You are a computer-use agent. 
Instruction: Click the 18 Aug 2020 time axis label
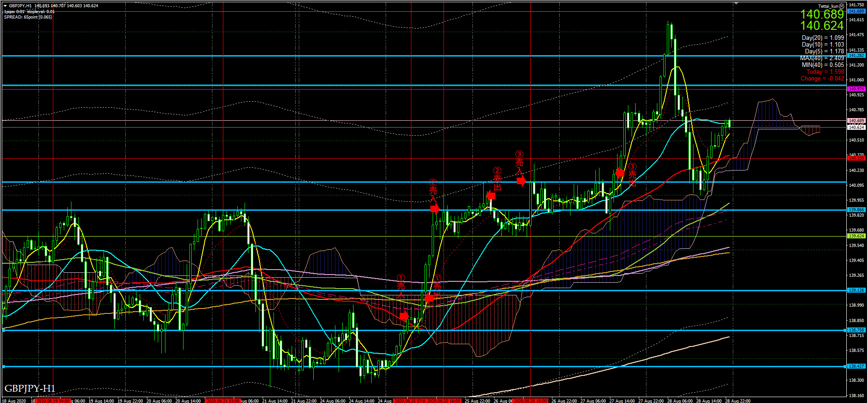click(14, 401)
